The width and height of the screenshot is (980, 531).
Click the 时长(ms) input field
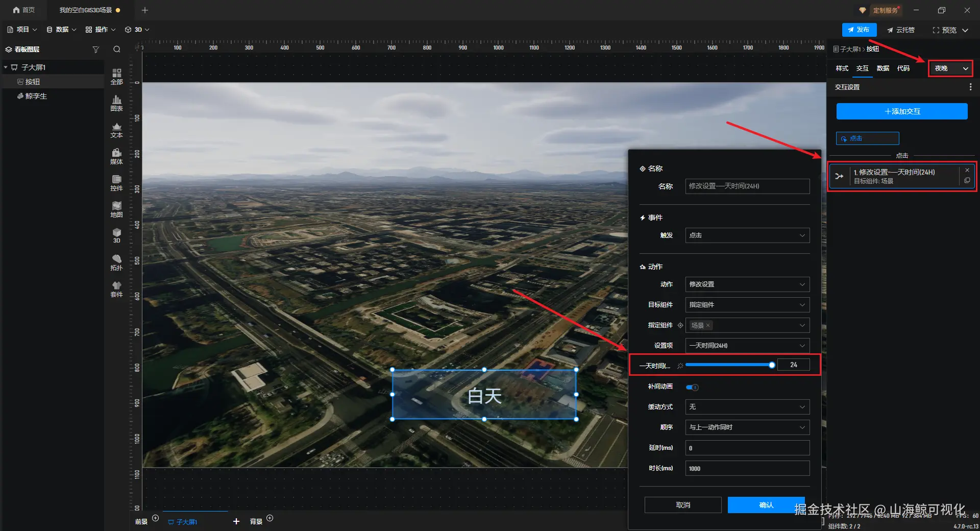click(747, 468)
